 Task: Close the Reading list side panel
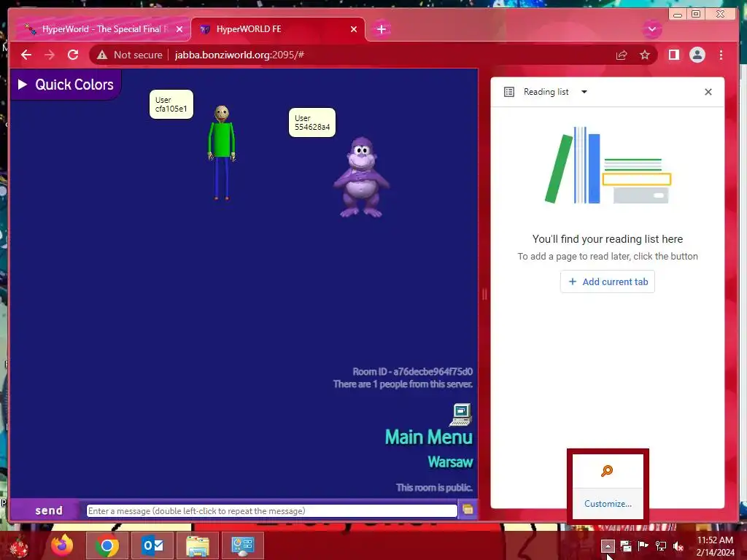pyautogui.click(x=708, y=92)
